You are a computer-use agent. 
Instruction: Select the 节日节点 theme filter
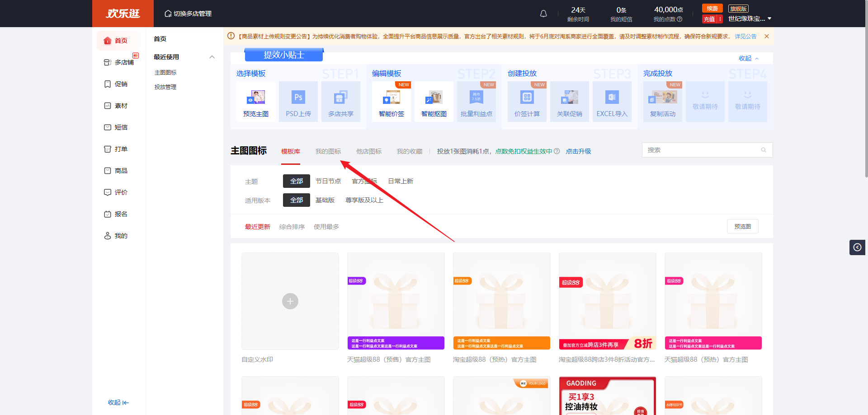(x=328, y=181)
